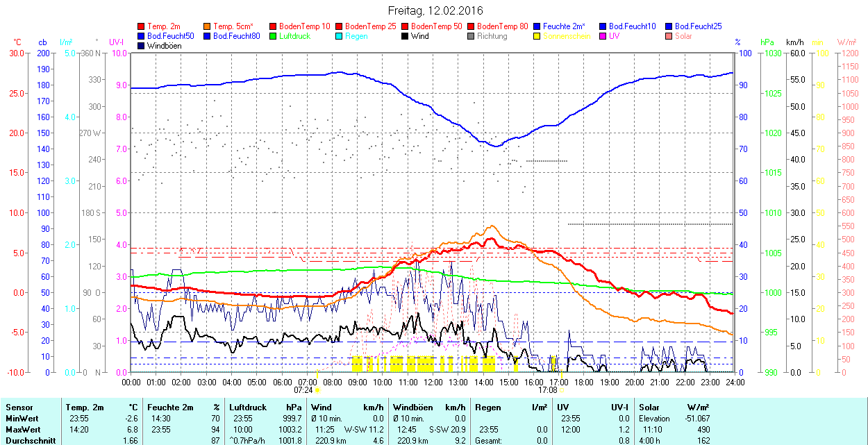Click the solar elevation value -51.067

click(696, 419)
